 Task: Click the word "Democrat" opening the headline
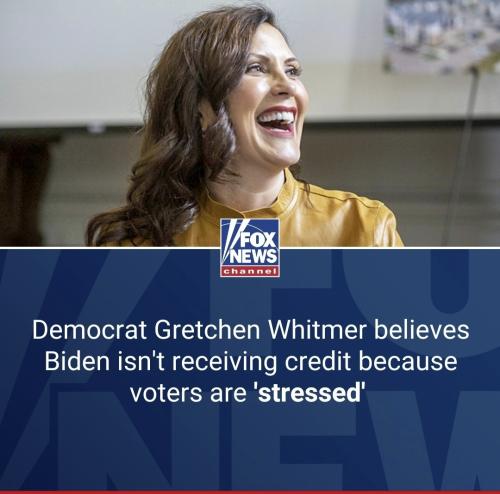[89, 330]
